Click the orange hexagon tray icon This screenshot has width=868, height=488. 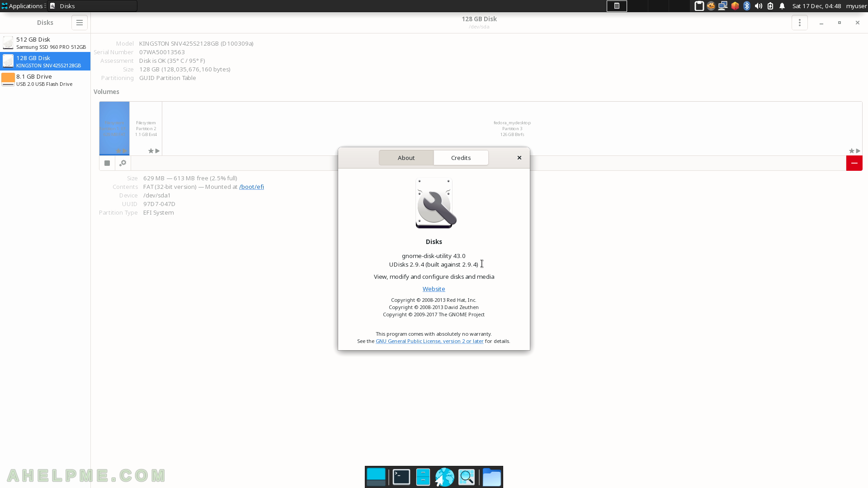(x=735, y=6)
